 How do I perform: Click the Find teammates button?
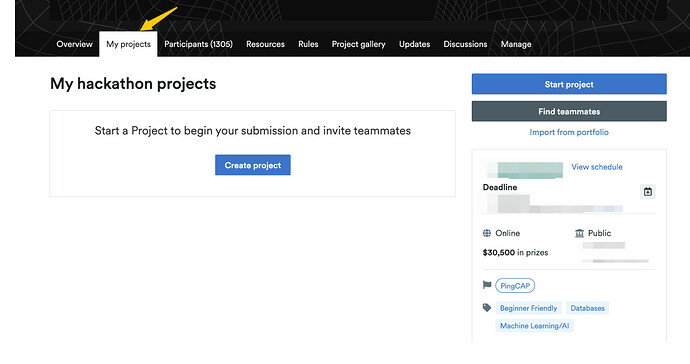(x=569, y=111)
